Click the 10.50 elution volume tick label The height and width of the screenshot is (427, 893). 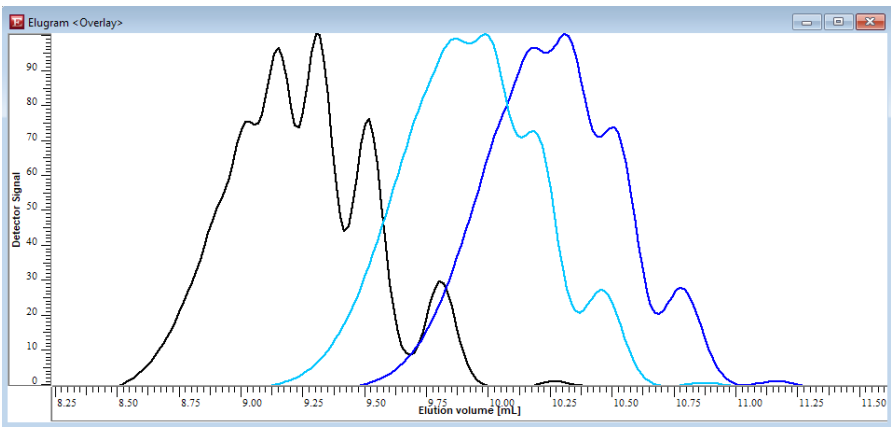click(626, 403)
